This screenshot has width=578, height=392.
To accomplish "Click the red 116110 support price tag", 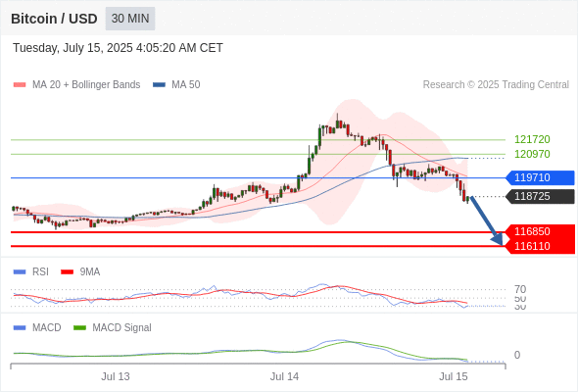I will 540,246.
